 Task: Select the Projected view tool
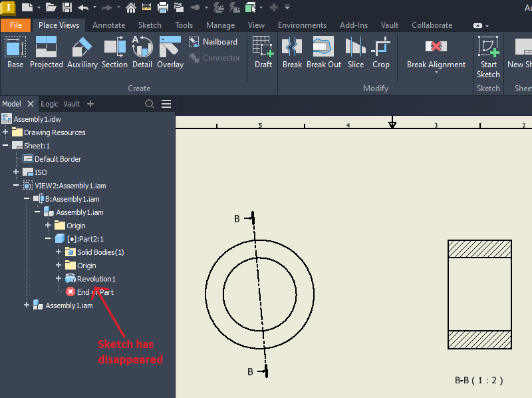47,53
